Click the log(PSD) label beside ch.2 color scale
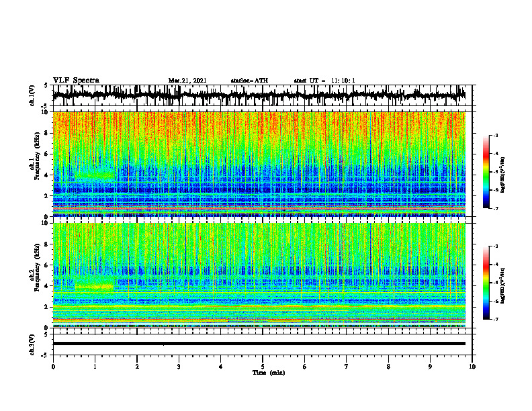This screenshot has height=411, width=532. coord(503,285)
